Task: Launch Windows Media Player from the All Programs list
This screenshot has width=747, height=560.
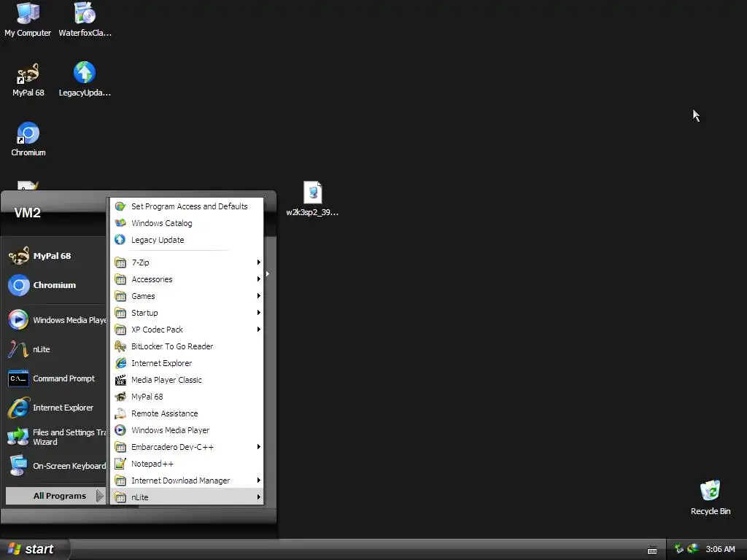Action: tap(187, 430)
